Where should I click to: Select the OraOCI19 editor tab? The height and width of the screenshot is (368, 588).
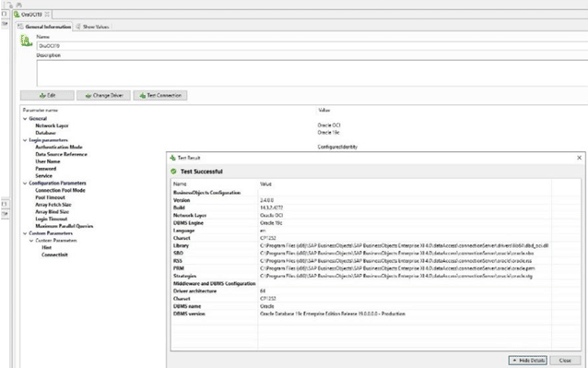pos(31,14)
